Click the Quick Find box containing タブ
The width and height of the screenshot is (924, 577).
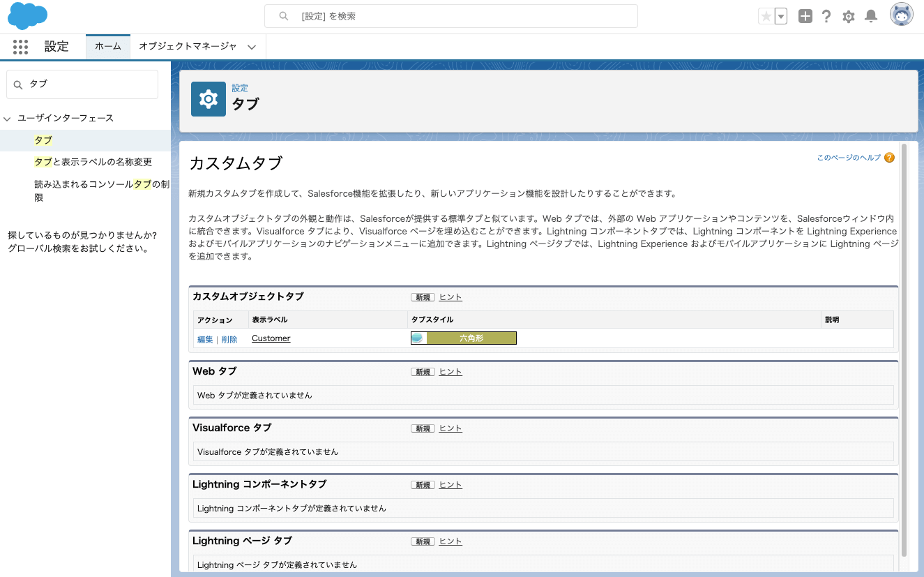[82, 84]
